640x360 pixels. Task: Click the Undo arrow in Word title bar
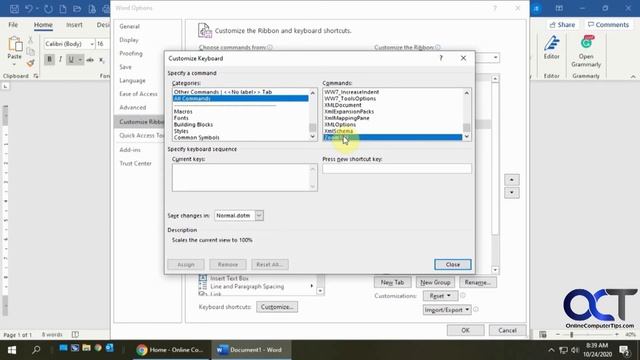(x=29, y=9)
